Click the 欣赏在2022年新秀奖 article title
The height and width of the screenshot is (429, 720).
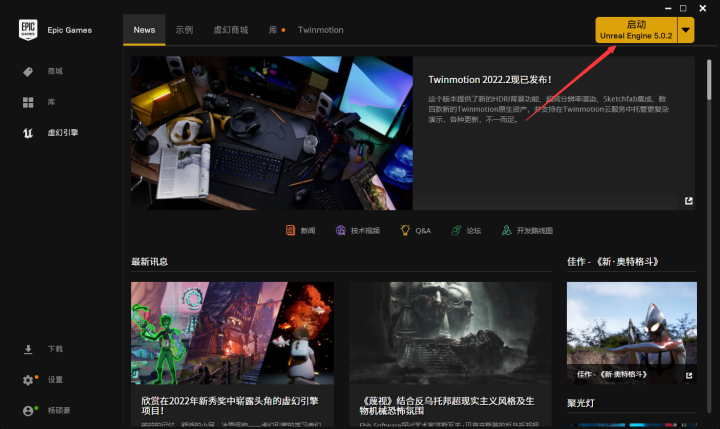pyautogui.click(x=230, y=406)
